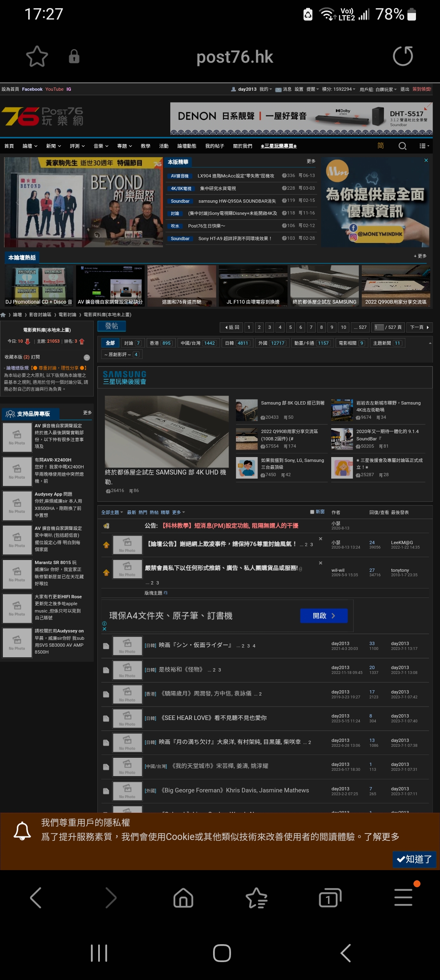This screenshot has height=980, width=440.
Task: Tap the browser back arrow
Action: pos(36,898)
